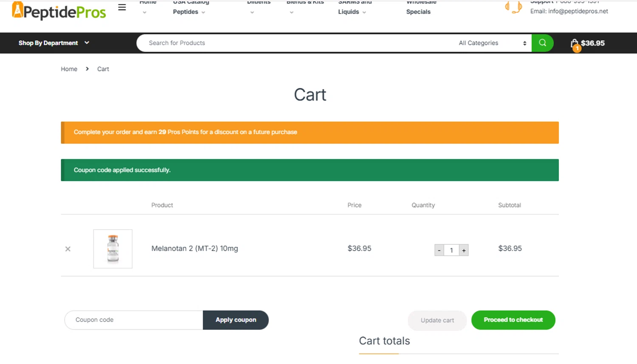Expand the Diluents menu chevron

(252, 12)
